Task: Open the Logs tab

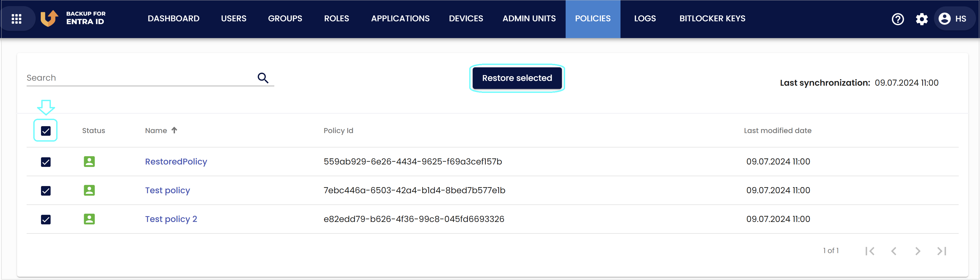Action: coord(645,19)
